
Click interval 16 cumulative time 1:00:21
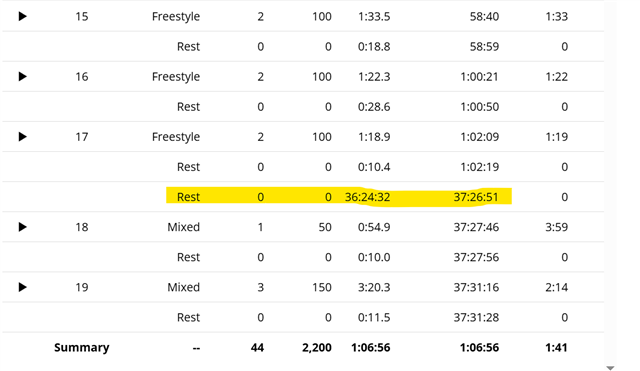479,76
